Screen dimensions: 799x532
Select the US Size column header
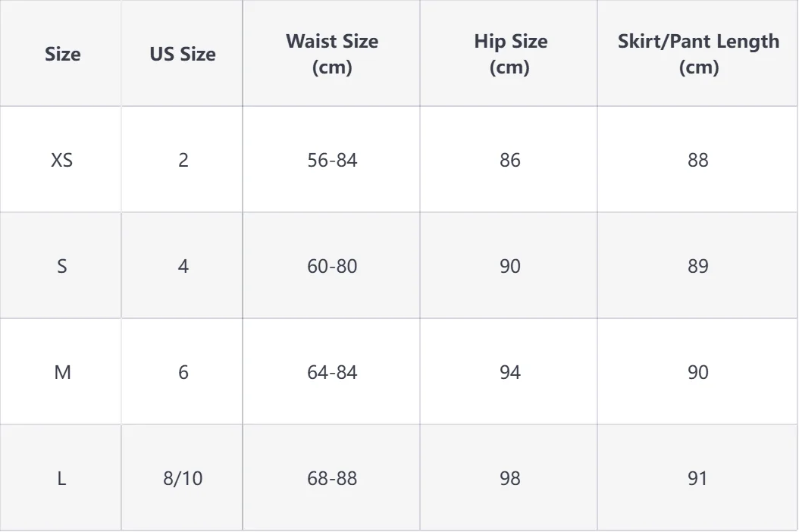(x=183, y=54)
